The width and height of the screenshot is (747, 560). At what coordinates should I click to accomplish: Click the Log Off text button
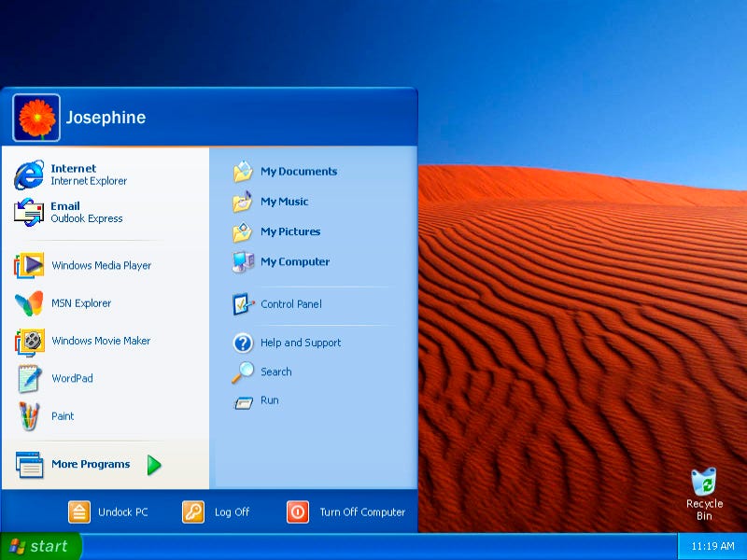[x=232, y=511]
